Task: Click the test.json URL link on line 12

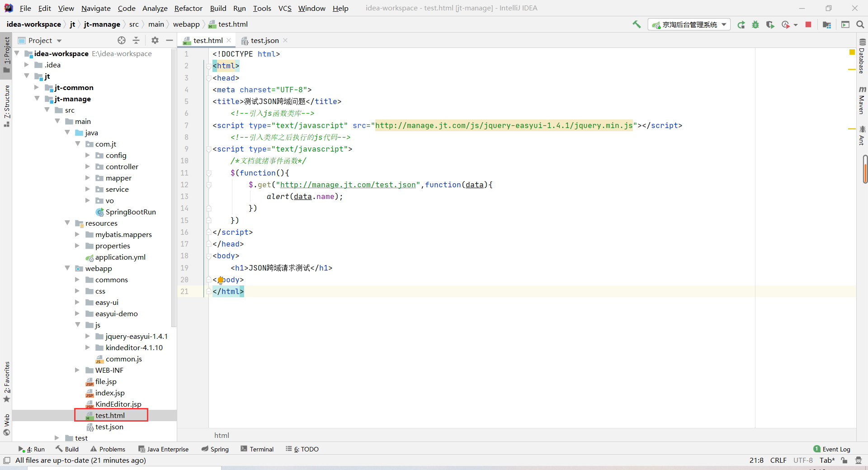Action: [x=348, y=185]
